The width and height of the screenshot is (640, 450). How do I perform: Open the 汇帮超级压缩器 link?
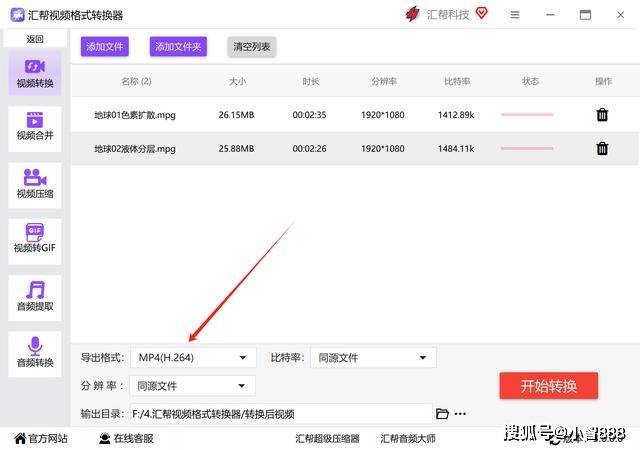(x=327, y=439)
